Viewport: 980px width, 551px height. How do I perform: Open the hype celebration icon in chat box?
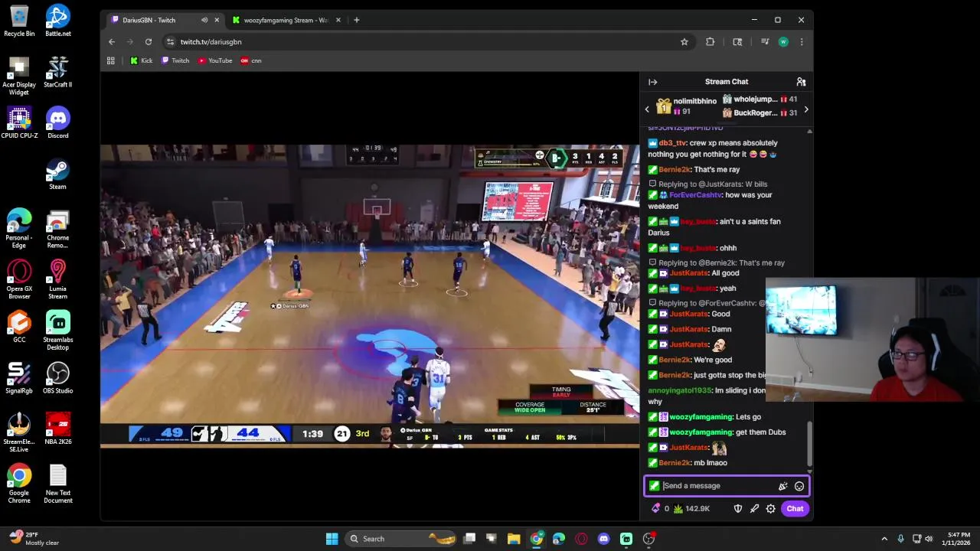[x=782, y=486]
